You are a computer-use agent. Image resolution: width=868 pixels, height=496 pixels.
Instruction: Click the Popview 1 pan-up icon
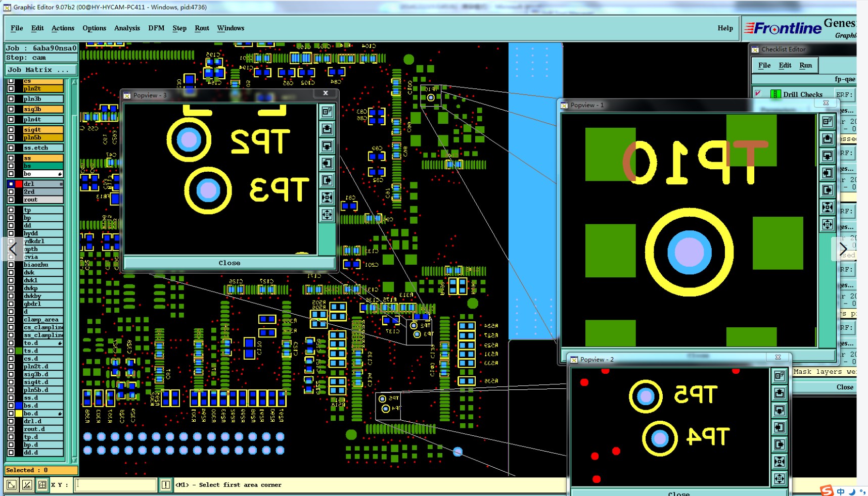(x=828, y=138)
